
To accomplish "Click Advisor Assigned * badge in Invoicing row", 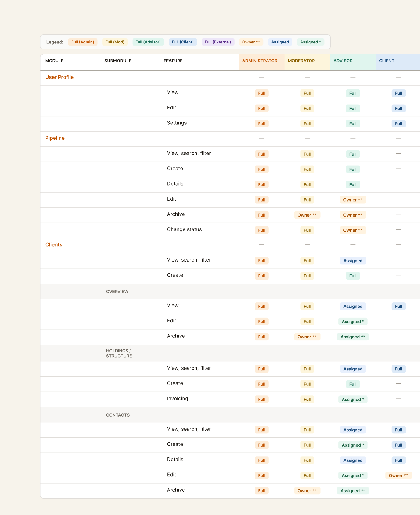I will click(353, 399).
